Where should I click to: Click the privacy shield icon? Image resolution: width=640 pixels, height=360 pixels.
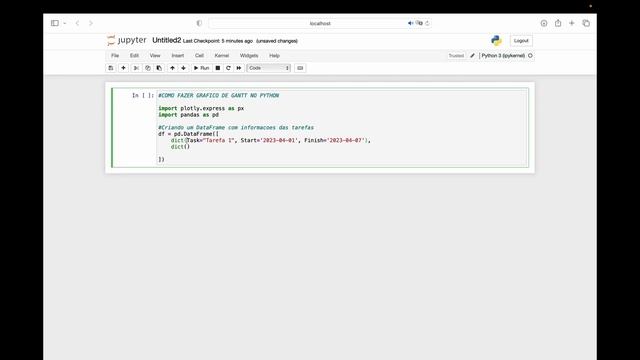pyautogui.click(x=199, y=23)
